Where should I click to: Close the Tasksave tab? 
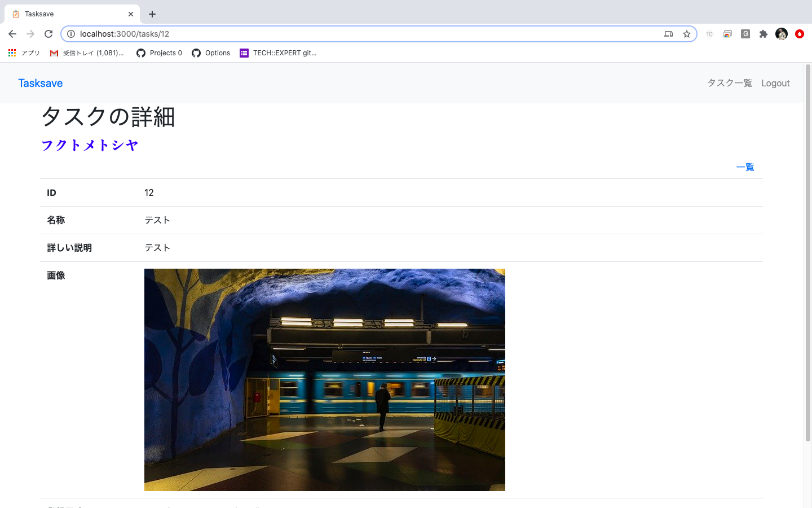pos(131,14)
